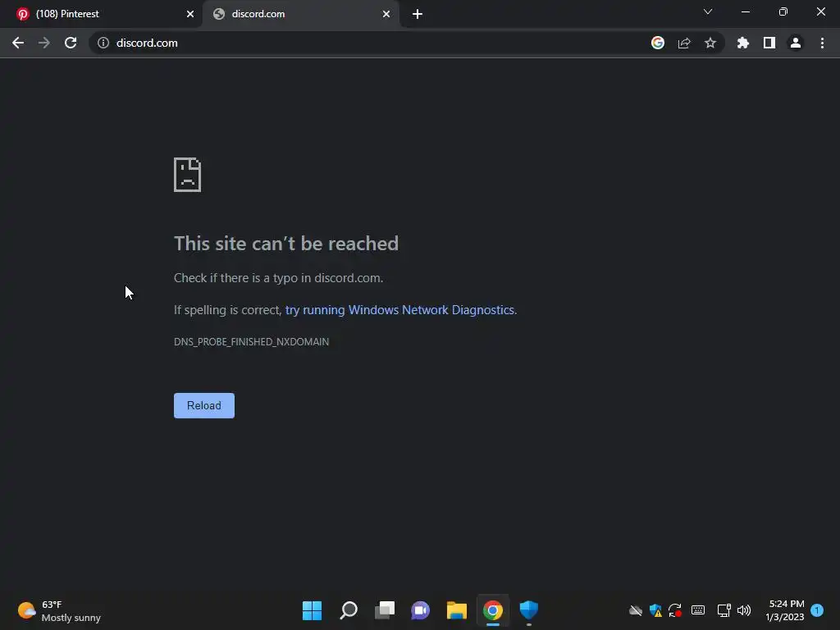840x630 pixels.
Task: Click the OneDrive cloud tray icon
Action: pyautogui.click(x=636, y=610)
